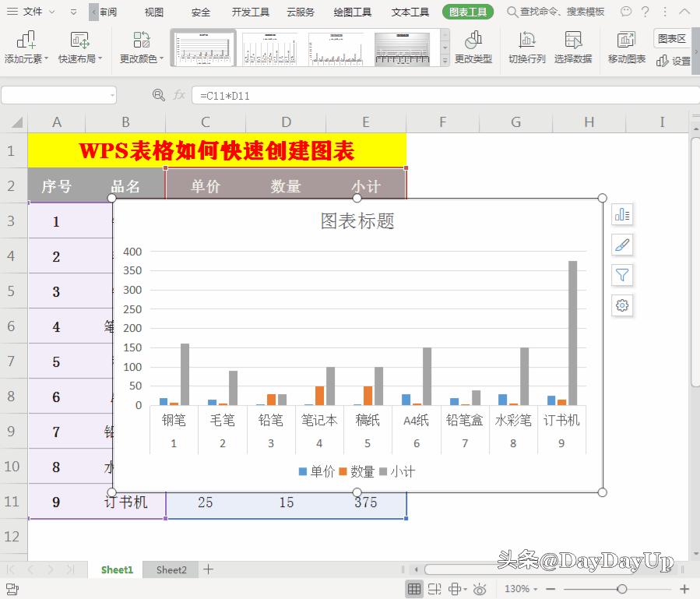Open the chart style brush panel beside chart
The image size is (700, 599).
pos(621,245)
